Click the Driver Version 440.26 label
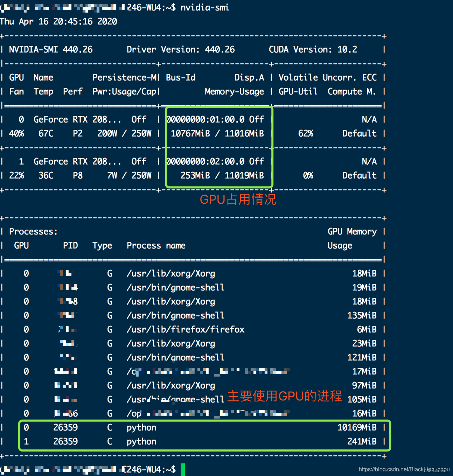The width and height of the screenshot is (453, 476). [180, 49]
